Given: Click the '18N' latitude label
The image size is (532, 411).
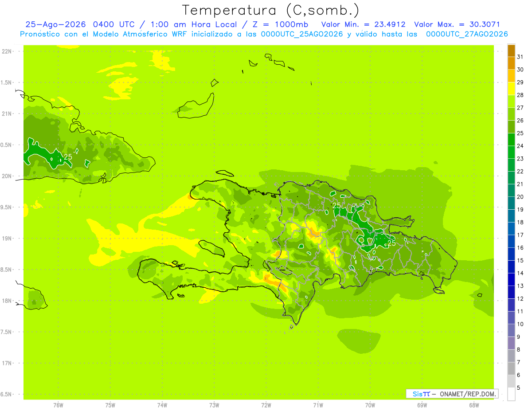Looking at the screenshot, I should point(7,301).
